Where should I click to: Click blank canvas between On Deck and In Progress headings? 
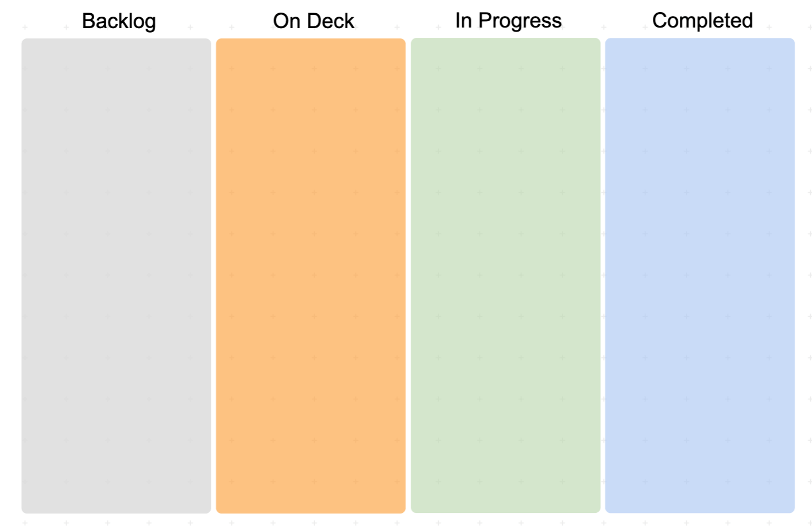[405, 21]
